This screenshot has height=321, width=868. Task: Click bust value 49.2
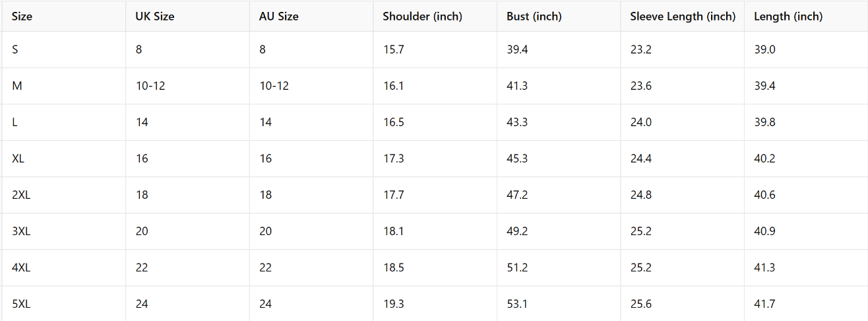coord(517,231)
